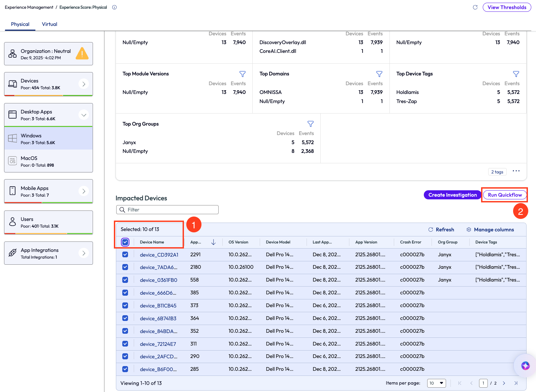The width and height of the screenshot is (536, 392).
Task: Open filter for Top Domains
Action: tap(379, 74)
